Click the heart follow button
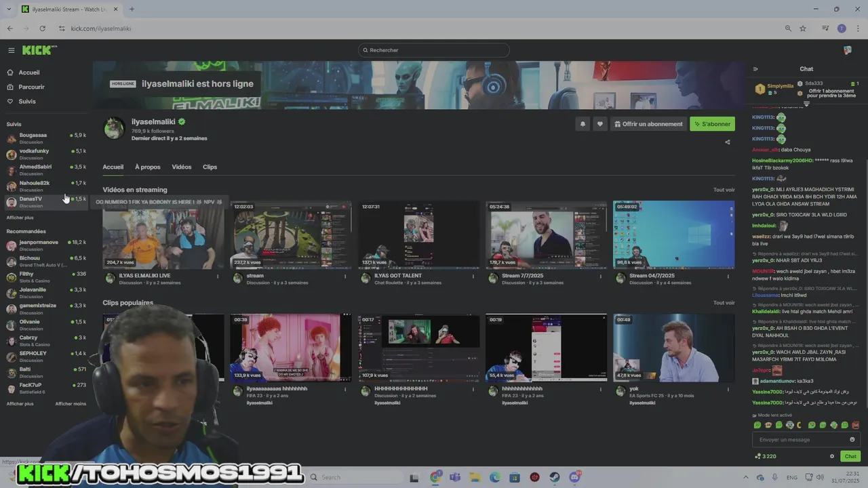The width and height of the screenshot is (868, 488). pos(599,124)
